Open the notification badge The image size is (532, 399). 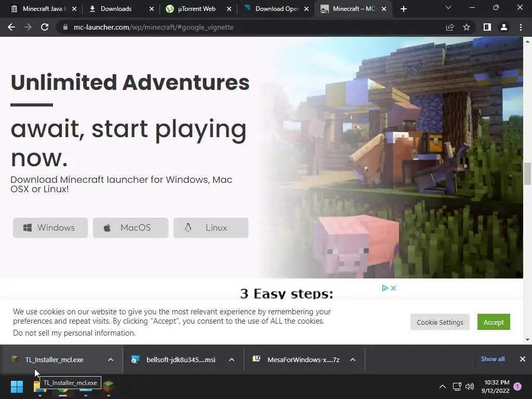coord(517,386)
